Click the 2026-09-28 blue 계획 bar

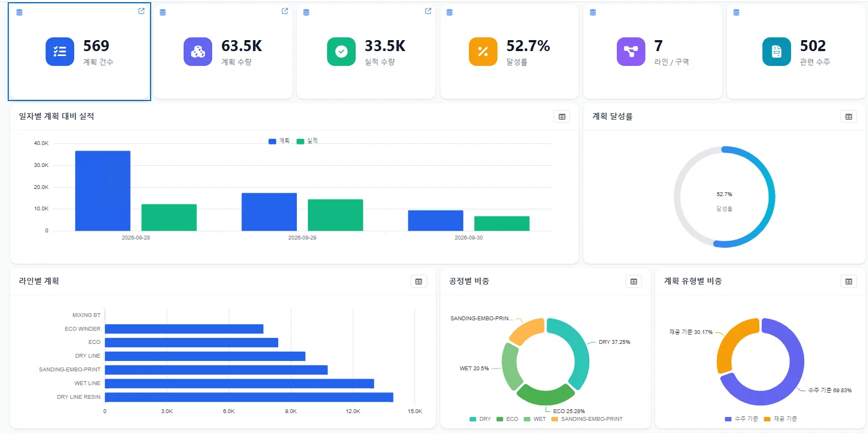pyautogui.click(x=103, y=191)
